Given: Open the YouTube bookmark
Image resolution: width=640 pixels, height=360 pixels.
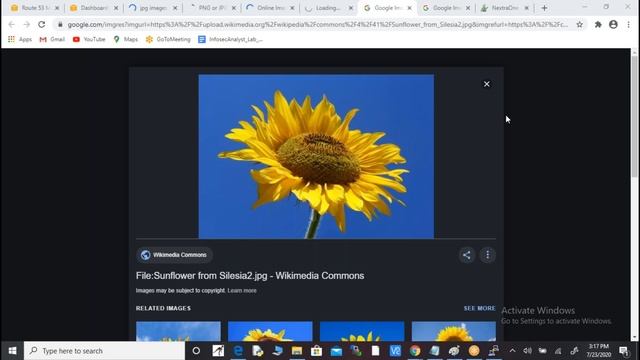Looking at the screenshot, I should tap(89, 39).
